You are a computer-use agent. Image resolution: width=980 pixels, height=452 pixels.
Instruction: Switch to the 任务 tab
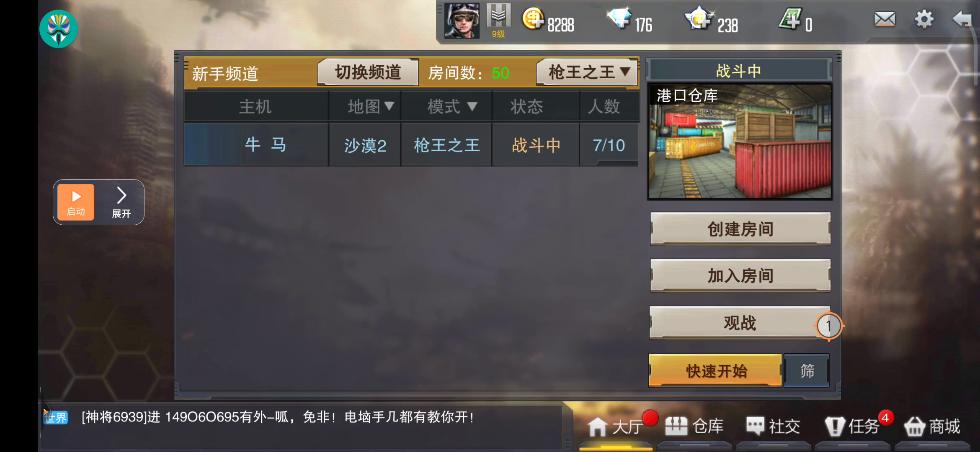853,426
